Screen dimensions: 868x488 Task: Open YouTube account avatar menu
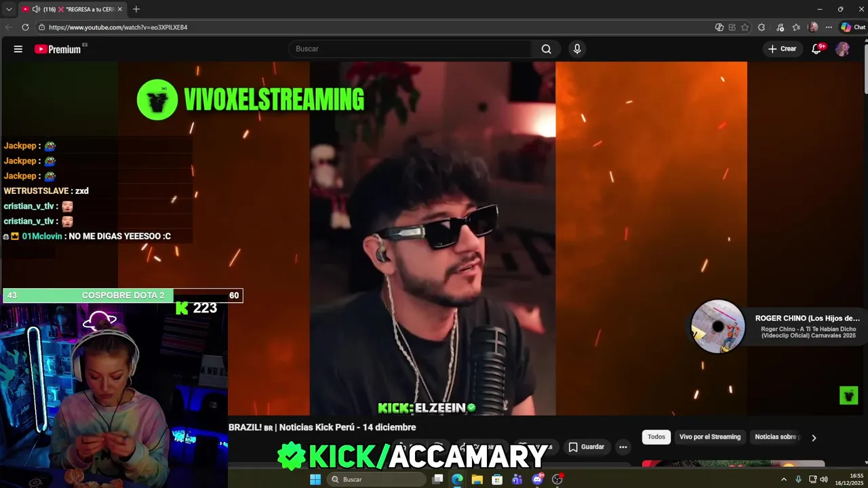click(842, 49)
